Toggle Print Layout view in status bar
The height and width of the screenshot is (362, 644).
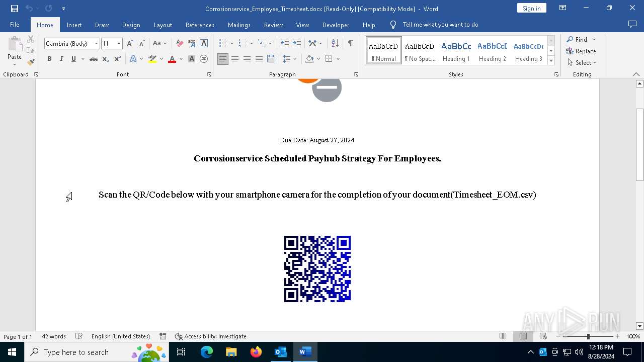523,336
